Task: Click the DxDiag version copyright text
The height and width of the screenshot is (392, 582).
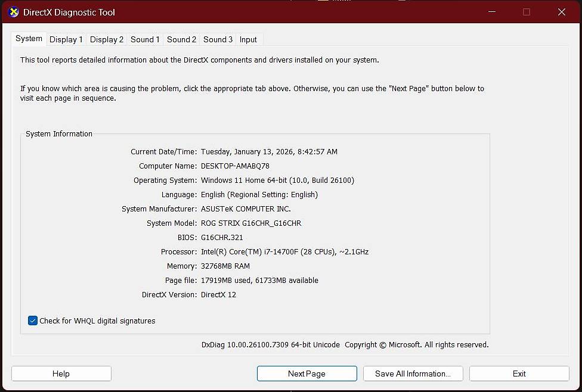Action: 345,345
